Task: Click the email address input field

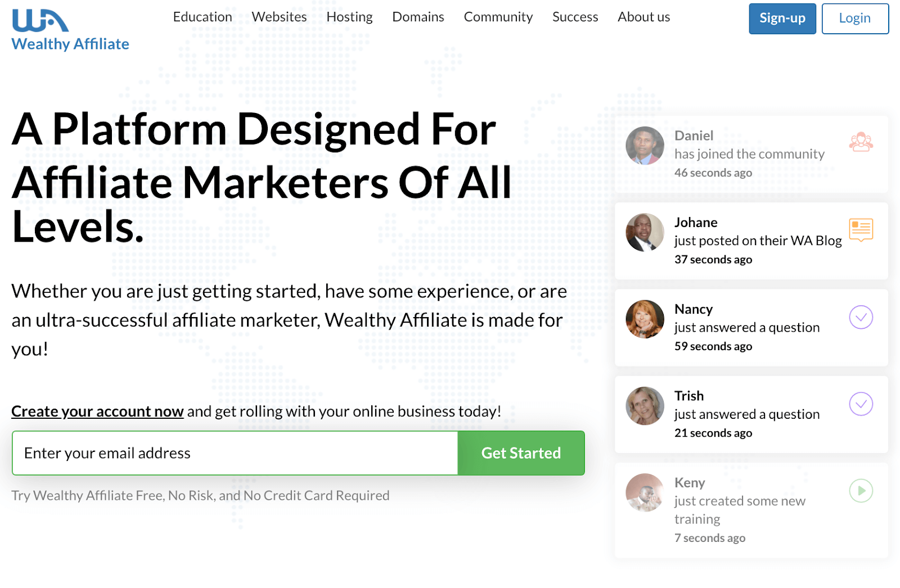Action: coord(235,453)
